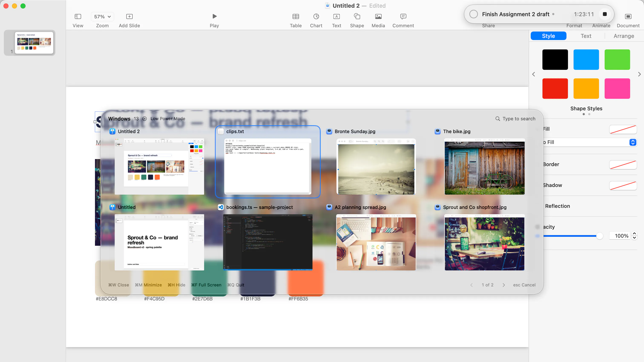
Task: Switch to the Arrange tab
Action: click(624, 36)
